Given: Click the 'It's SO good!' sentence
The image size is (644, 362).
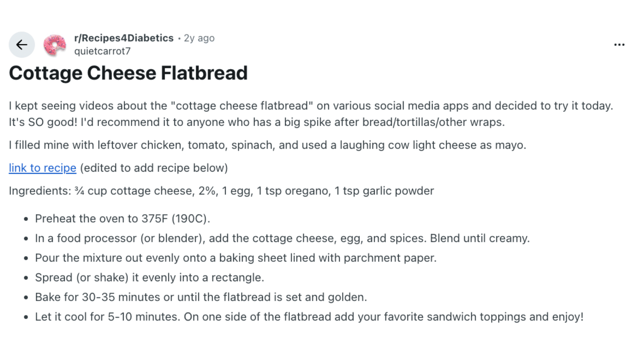Looking at the screenshot, I should (x=44, y=122).
